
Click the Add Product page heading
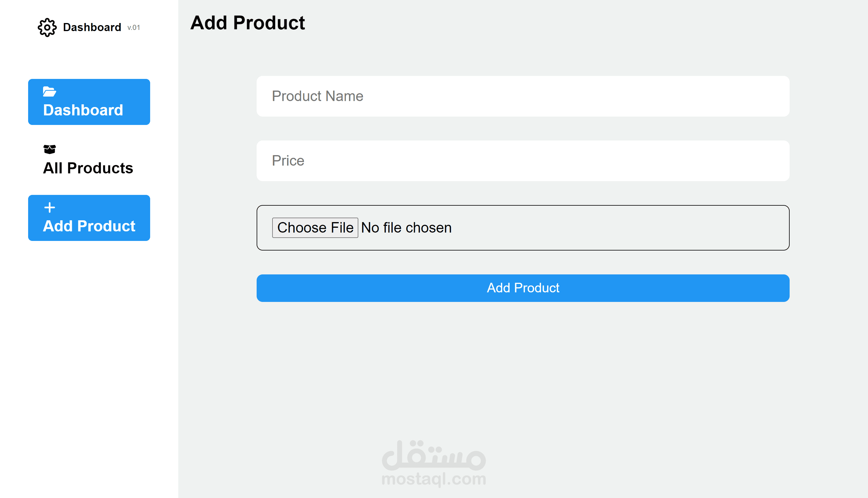[x=247, y=23]
